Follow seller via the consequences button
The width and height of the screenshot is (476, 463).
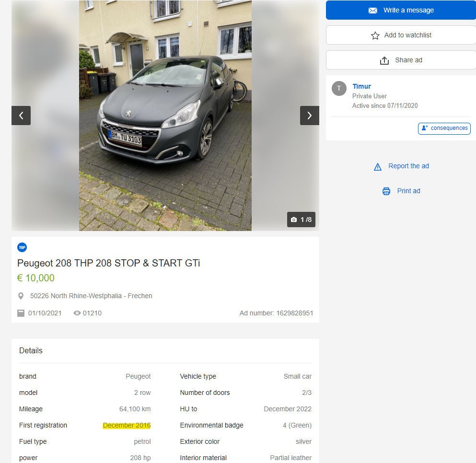point(444,128)
